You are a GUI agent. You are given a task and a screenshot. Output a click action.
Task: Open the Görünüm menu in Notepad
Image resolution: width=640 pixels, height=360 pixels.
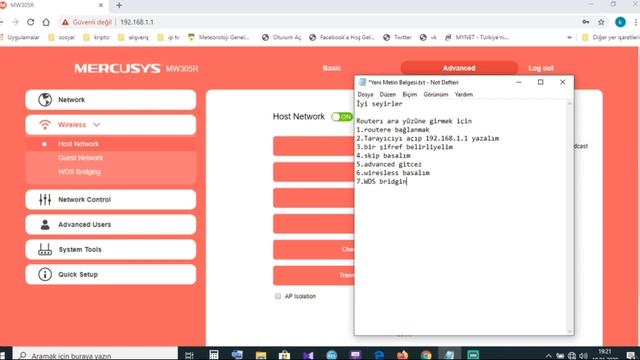436,94
